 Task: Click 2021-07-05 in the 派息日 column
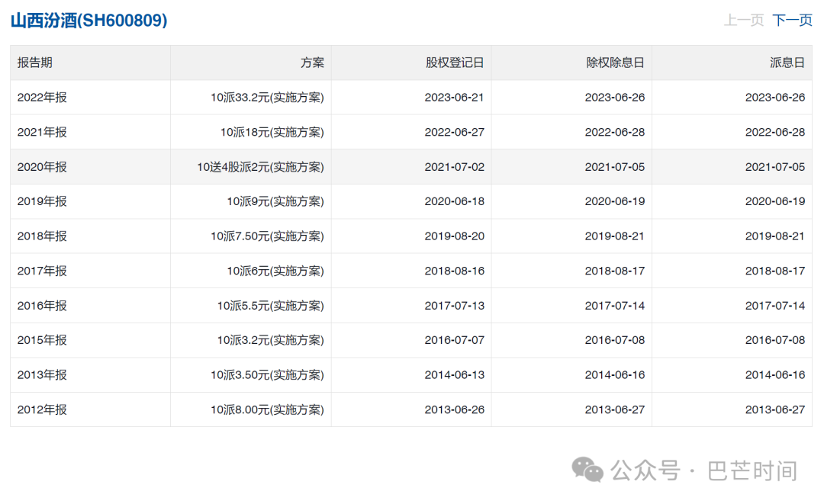click(x=775, y=167)
